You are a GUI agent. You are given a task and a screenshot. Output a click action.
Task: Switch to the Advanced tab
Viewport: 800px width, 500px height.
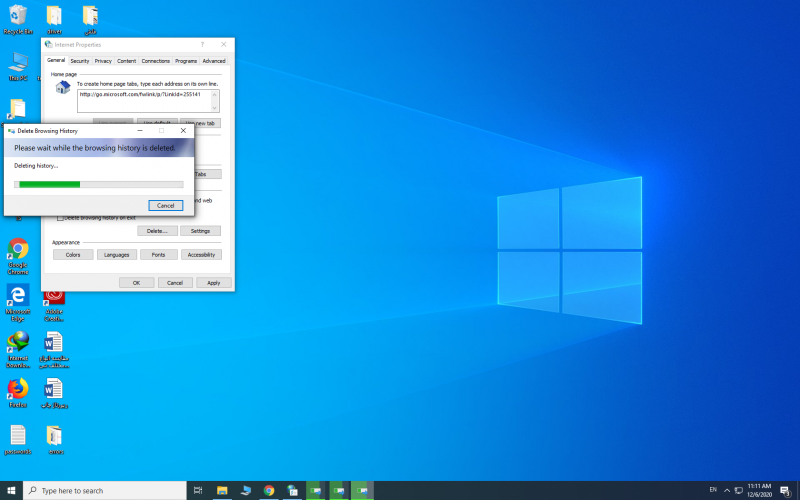click(x=214, y=61)
